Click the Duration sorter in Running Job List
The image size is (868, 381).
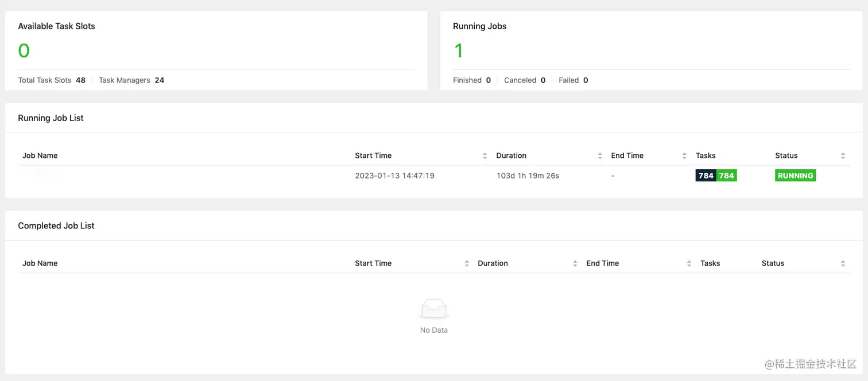pos(600,155)
